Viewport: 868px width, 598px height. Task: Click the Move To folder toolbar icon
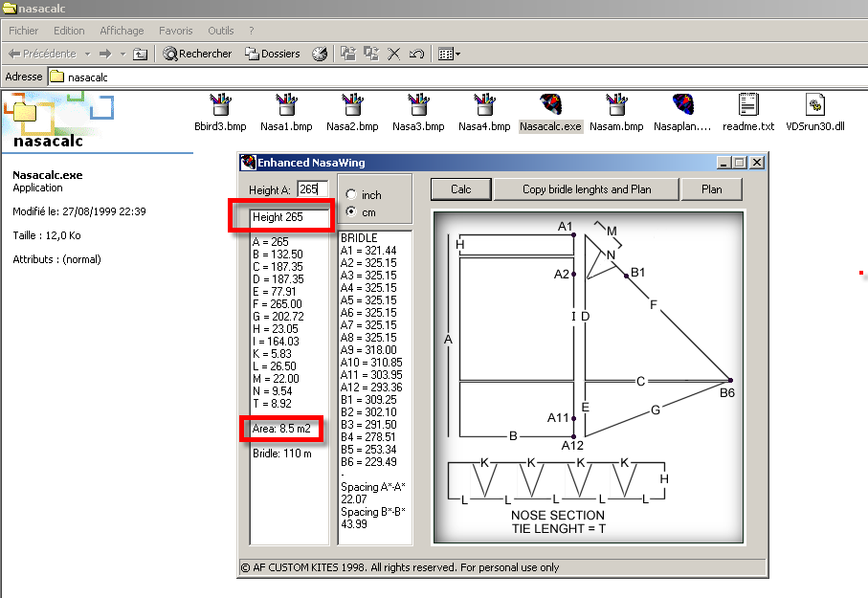[348, 54]
